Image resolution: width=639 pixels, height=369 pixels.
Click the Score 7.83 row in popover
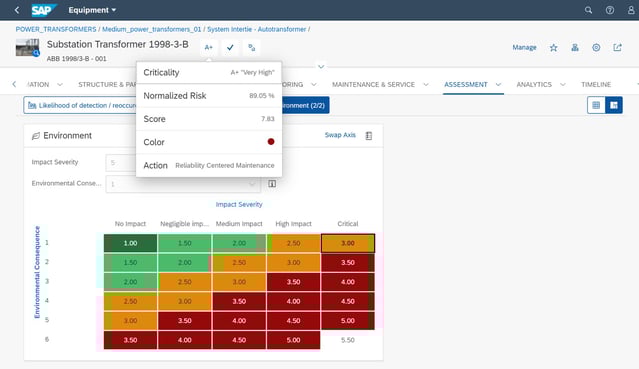[209, 119]
